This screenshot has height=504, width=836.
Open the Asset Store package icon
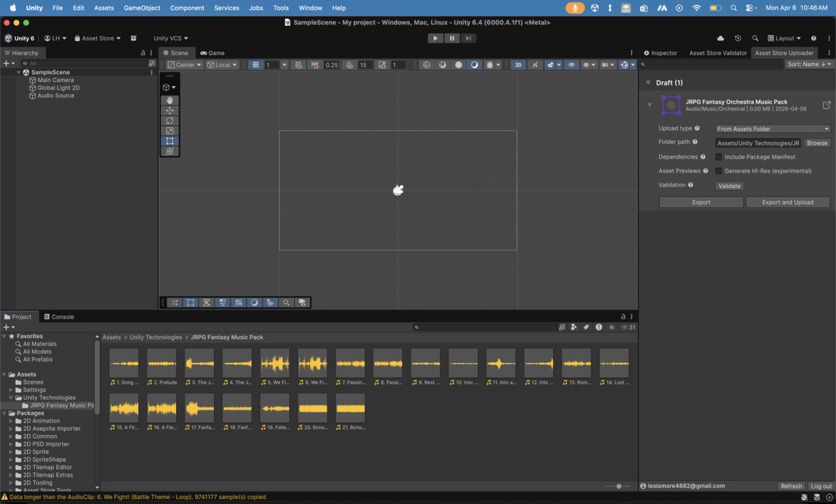(x=134, y=38)
